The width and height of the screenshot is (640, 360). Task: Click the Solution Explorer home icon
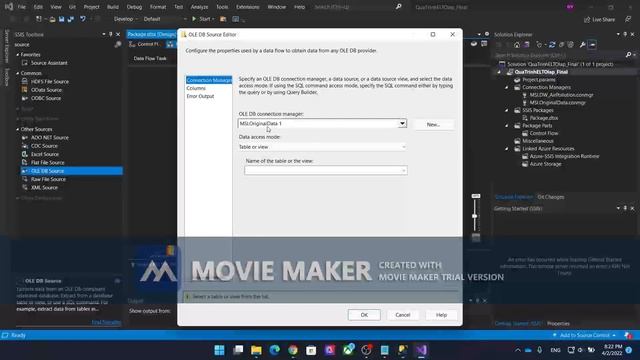[x=517, y=45]
